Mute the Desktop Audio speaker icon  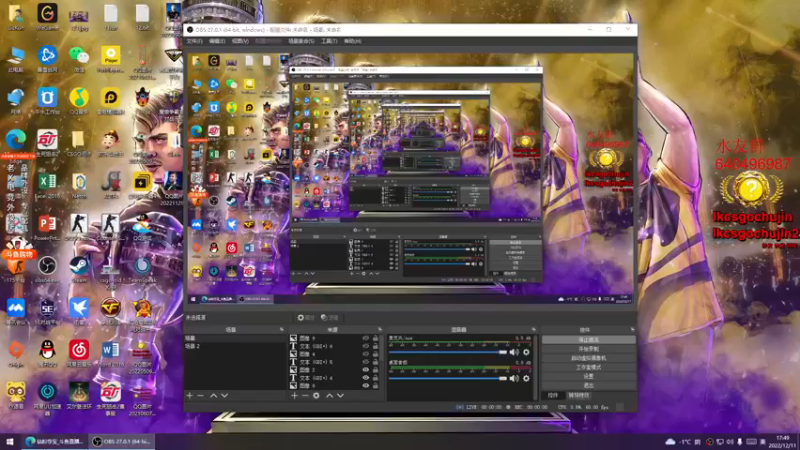pyautogui.click(x=514, y=378)
